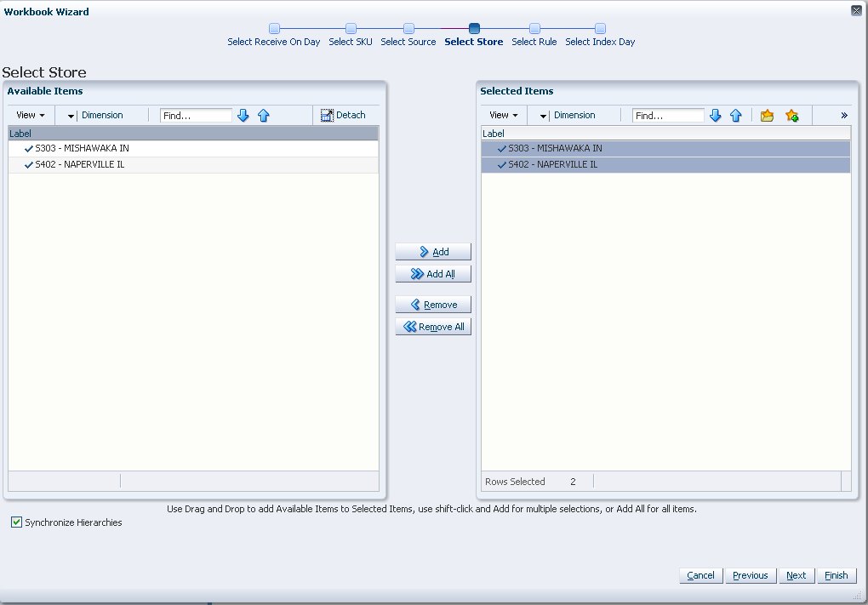Select S402 - NAPERVILLE IL in Available Items
The width and height of the screenshot is (868, 605).
[193, 164]
